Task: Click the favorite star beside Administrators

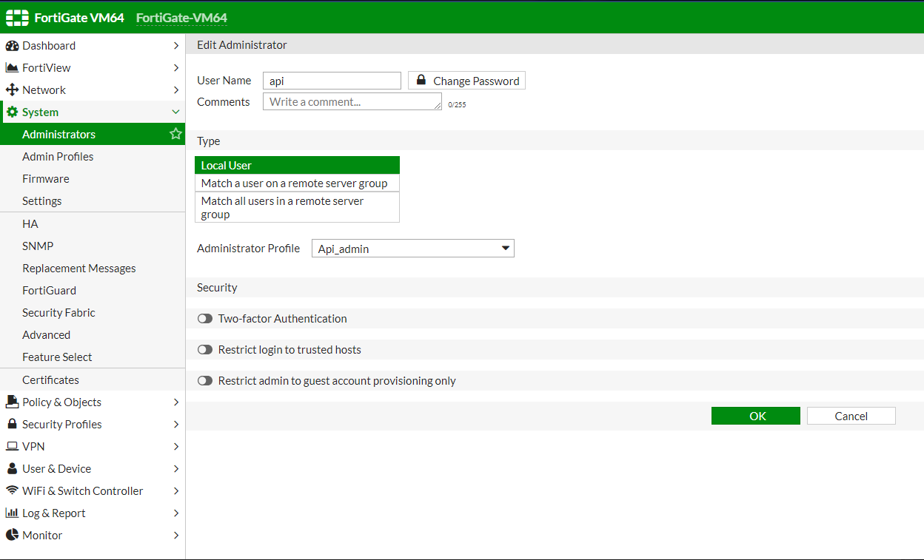Action: point(175,134)
